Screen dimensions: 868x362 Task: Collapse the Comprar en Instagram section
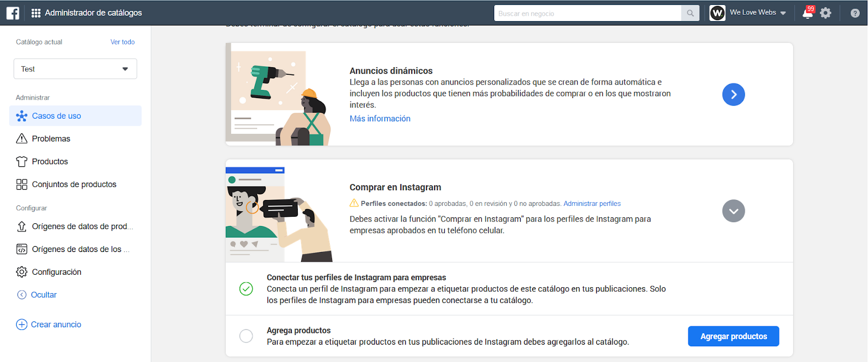click(733, 211)
